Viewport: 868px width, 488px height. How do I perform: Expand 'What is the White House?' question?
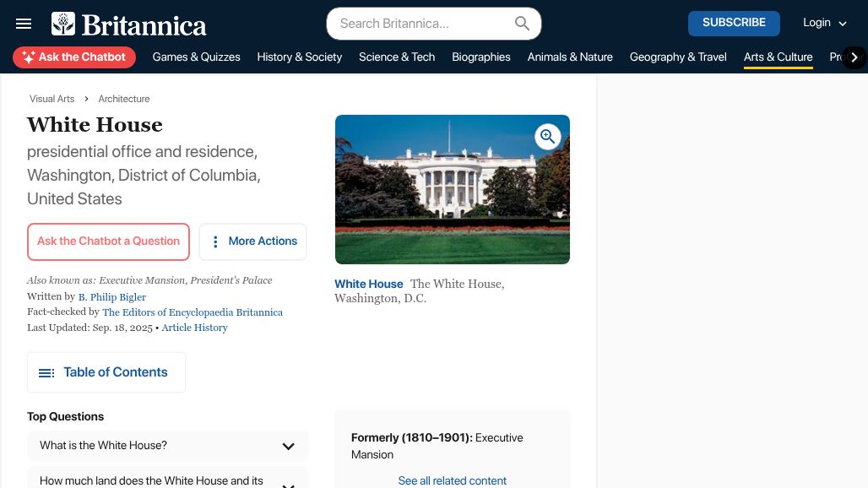tap(288, 446)
